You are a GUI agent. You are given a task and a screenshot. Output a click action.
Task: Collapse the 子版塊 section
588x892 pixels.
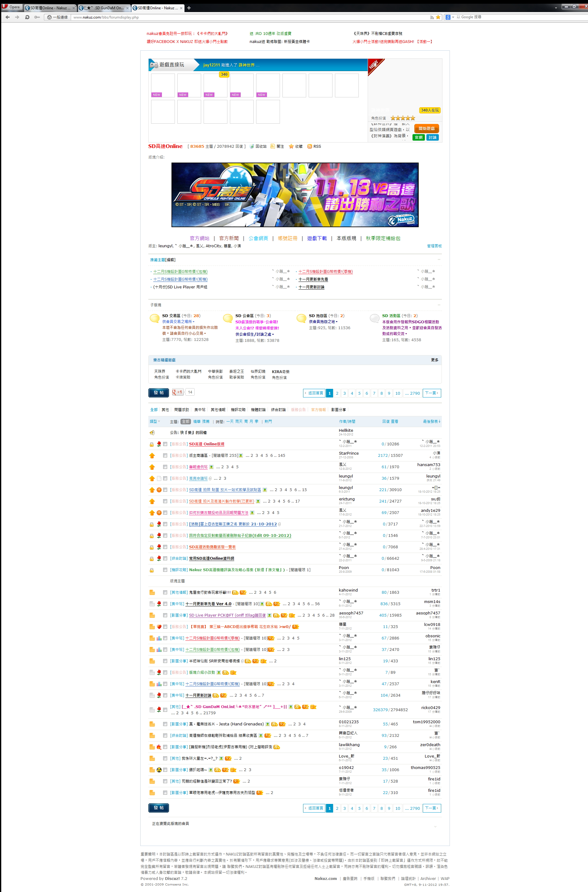pyautogui.click(x=439, y=305)
